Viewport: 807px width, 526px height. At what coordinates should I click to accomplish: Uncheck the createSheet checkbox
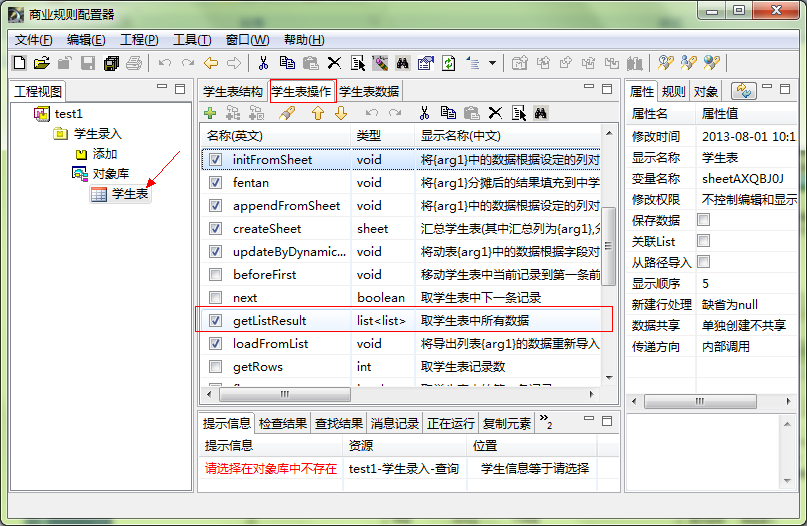pyautogui.click(x=216, y=229)
